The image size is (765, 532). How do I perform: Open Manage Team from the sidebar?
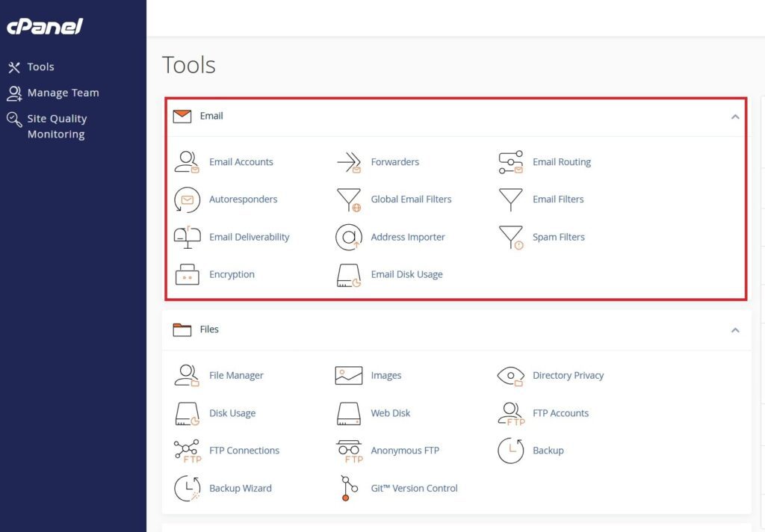(x=63, y=93)
